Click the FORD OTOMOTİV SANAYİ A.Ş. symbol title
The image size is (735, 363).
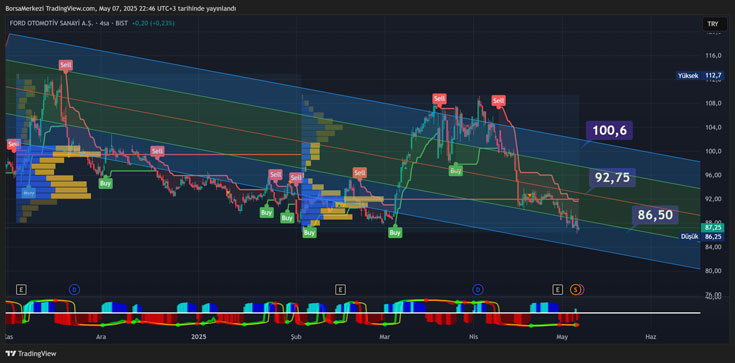(x=51, y=23)
